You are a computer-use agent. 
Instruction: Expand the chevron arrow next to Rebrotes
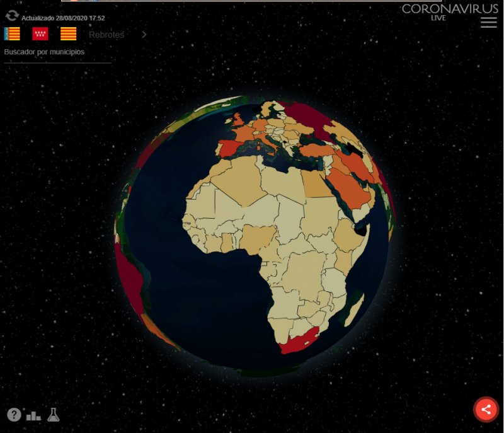pyautogui.click(x=144, y=35)
